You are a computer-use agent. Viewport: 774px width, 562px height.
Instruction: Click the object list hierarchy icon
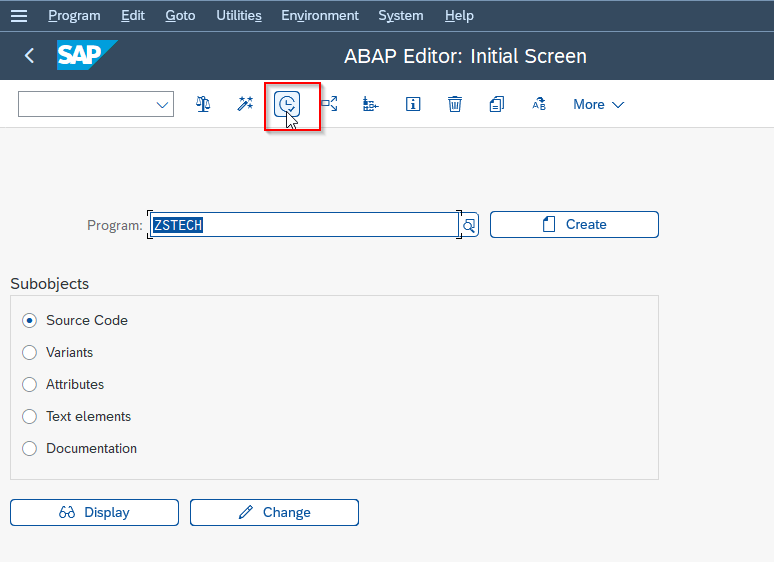(x=371, y=104)
